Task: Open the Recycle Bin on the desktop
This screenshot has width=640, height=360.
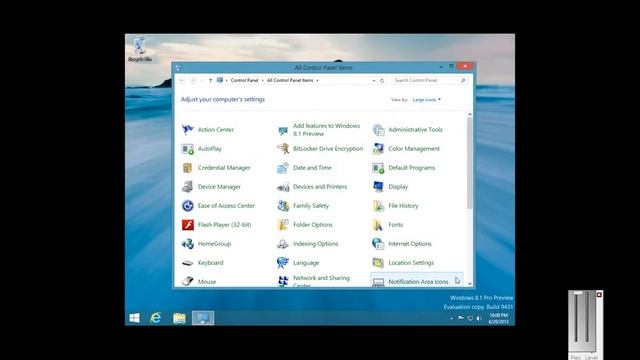Action: point(140,49)
